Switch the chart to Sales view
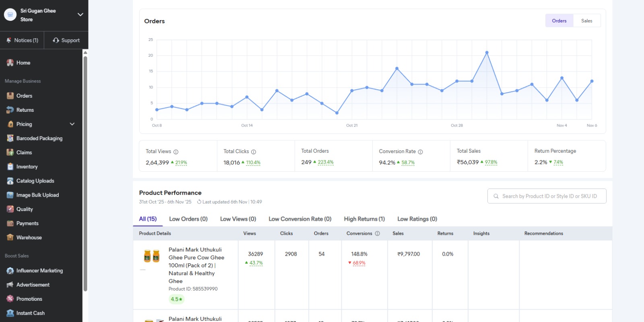 pyautogui.click(x=586, y=21)
